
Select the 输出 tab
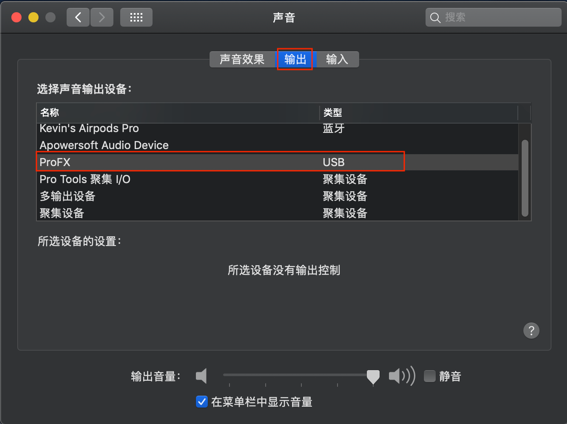tap(295, 59)
